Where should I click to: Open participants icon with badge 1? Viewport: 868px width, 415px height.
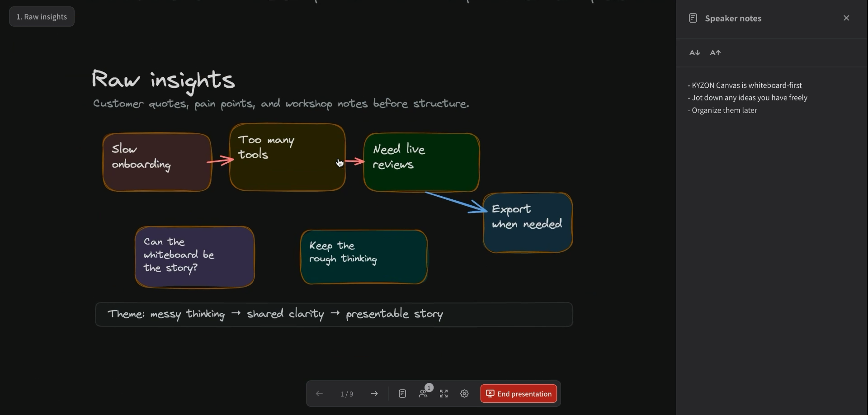click(x=424, y=393)
